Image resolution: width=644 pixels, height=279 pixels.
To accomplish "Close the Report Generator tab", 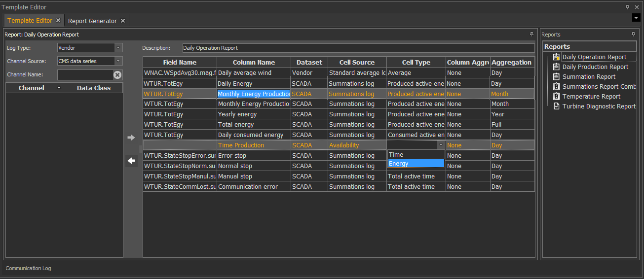I will (x=123, y=21).
